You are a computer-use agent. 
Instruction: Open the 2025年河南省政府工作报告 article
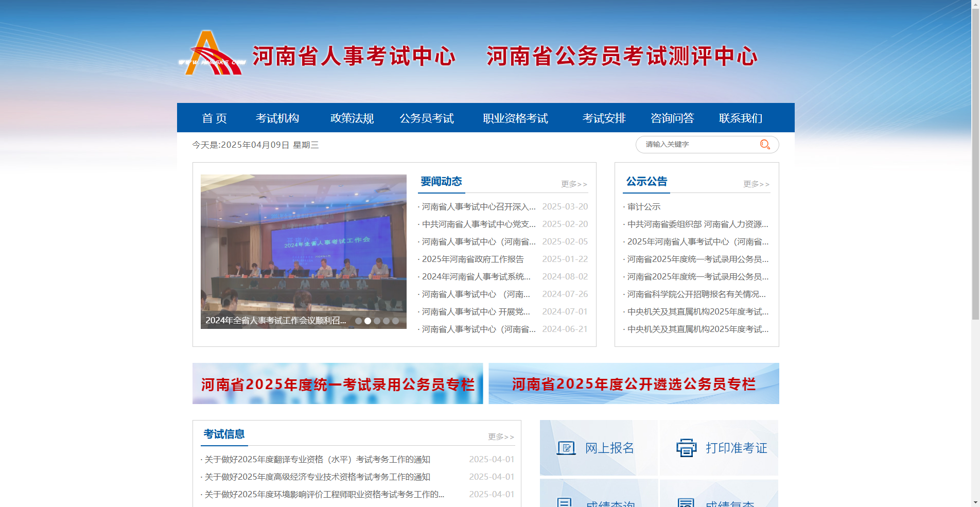(472, 259)
